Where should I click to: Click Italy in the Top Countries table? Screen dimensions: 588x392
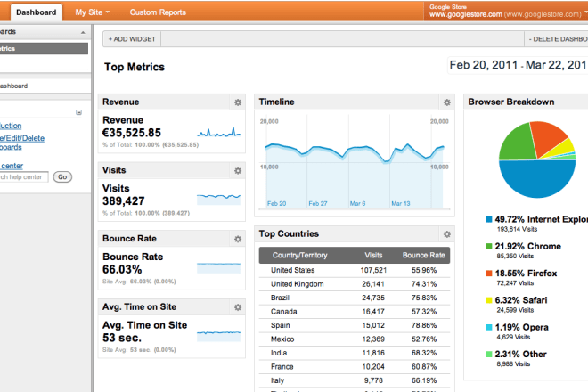(277, 380)
